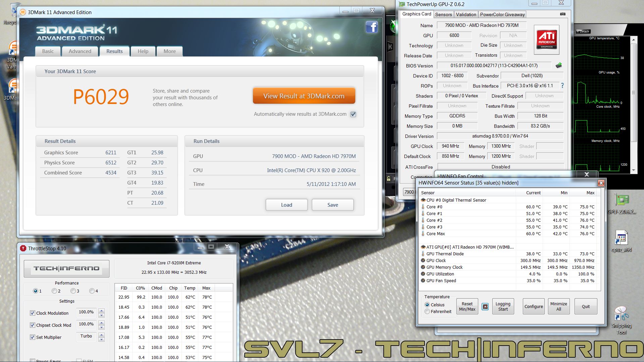The height and width of the screenshot is (362, 644).
Task: Click the GPU-Z screenshot camera icon
Action: point(563,14)
